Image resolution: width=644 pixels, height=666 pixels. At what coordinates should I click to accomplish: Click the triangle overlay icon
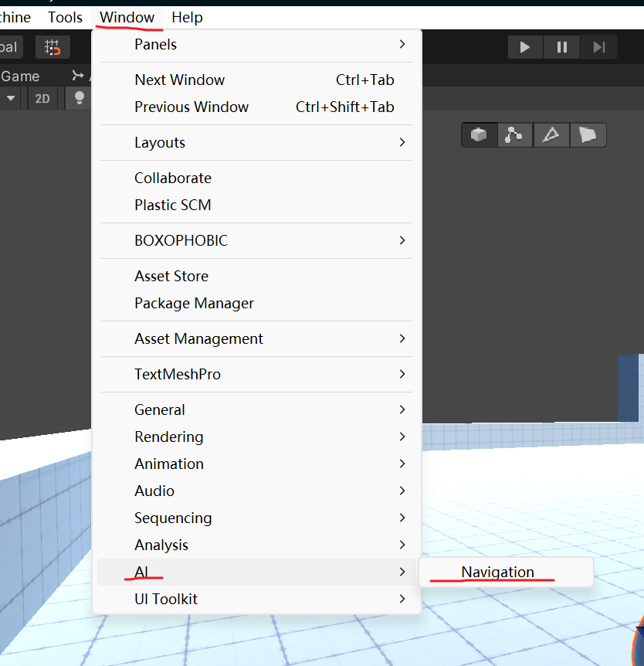coord(551,135)
